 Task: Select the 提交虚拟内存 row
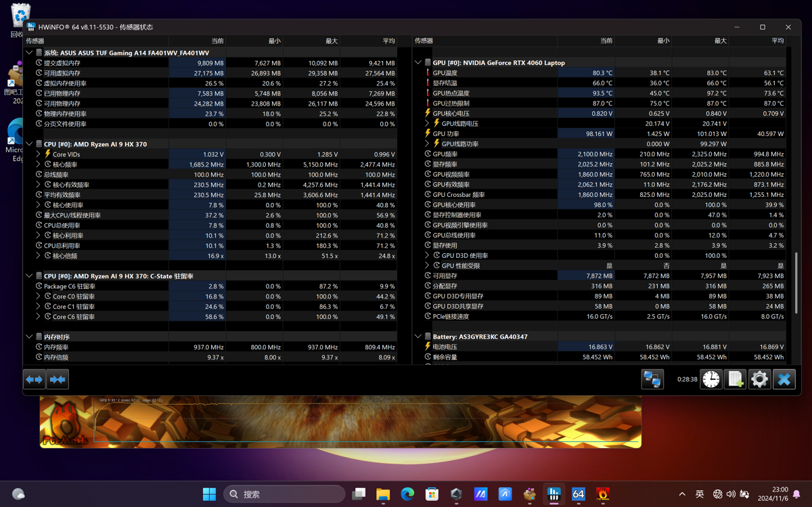pos(210,63)
